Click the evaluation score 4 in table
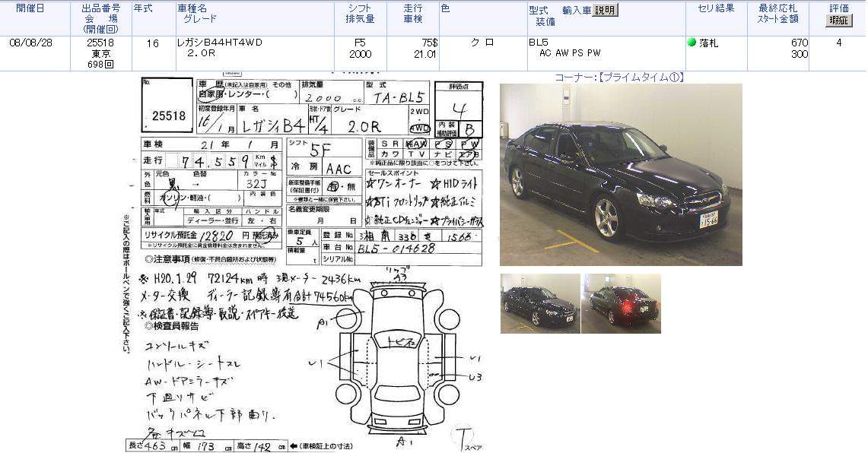The height and width of the screenshot is (453, 868). tap(839, 43)
